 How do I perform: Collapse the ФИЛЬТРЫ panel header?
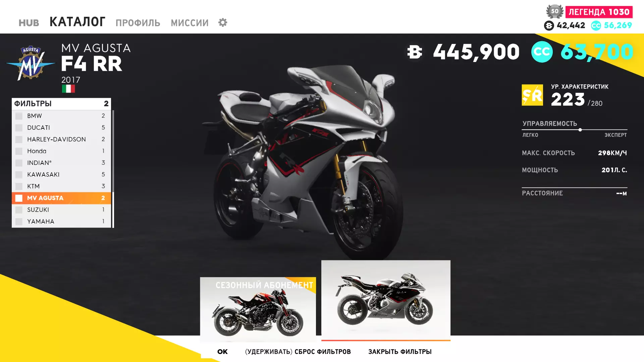(61, 104)
